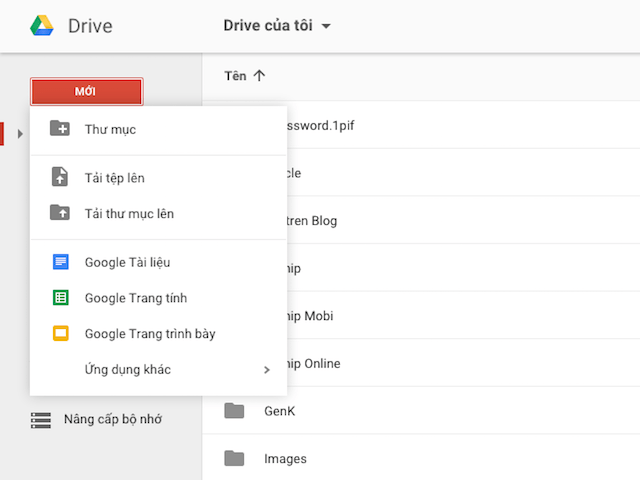Click the GenK folder icon
The image size is (640, 480).
pos(234,411)
